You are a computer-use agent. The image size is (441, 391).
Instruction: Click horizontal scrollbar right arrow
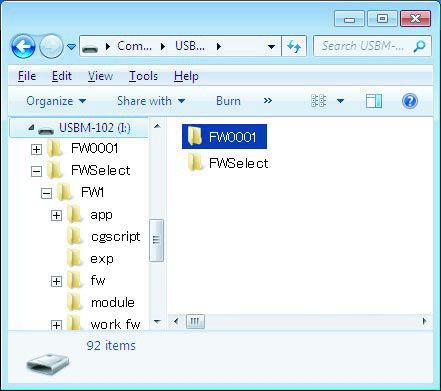[424, 321]
